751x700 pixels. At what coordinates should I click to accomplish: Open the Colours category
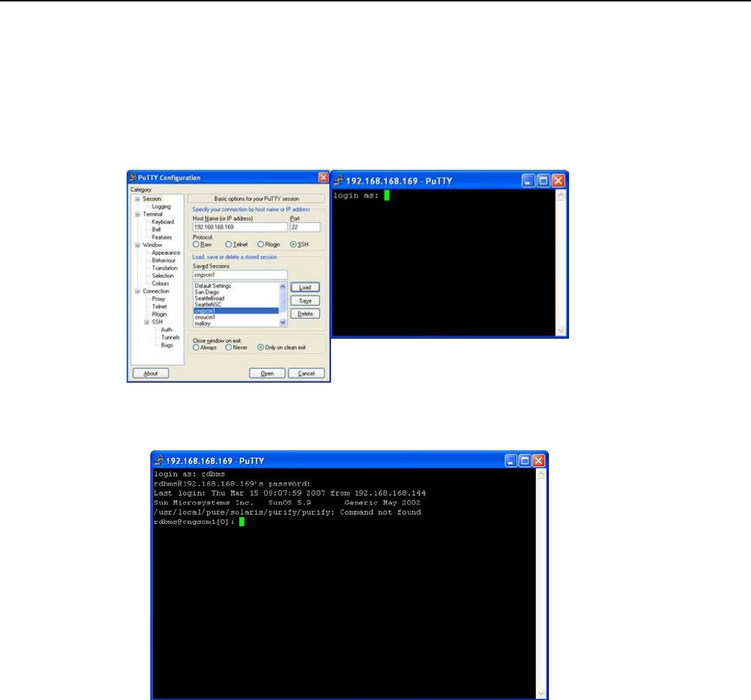coord(160,283)
